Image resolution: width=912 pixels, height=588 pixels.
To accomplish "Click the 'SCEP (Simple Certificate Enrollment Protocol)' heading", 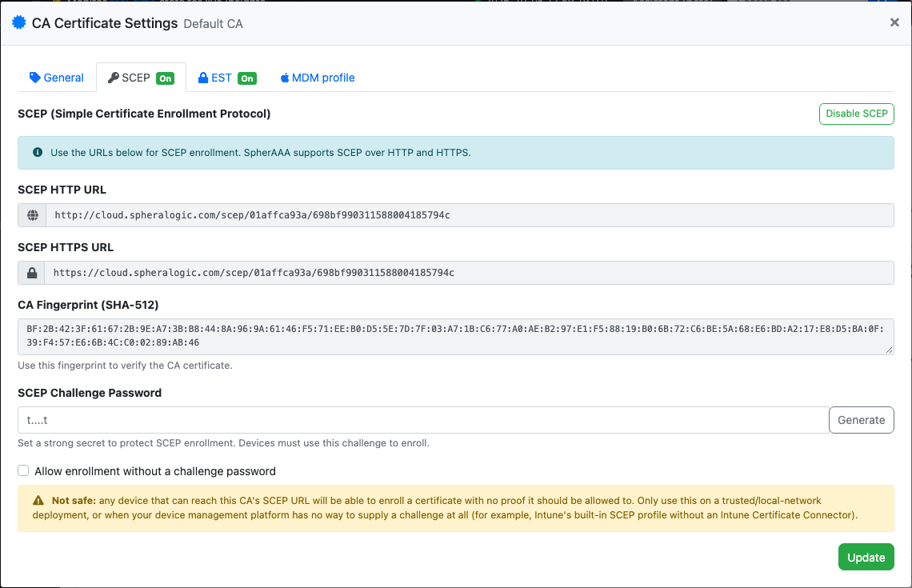I will [144, 114].
